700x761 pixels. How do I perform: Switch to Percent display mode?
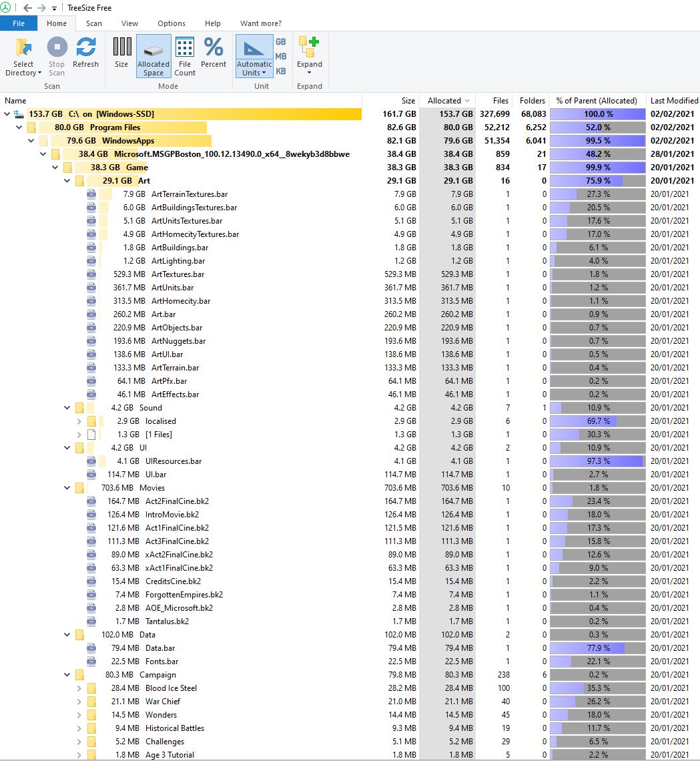point(214,53)
